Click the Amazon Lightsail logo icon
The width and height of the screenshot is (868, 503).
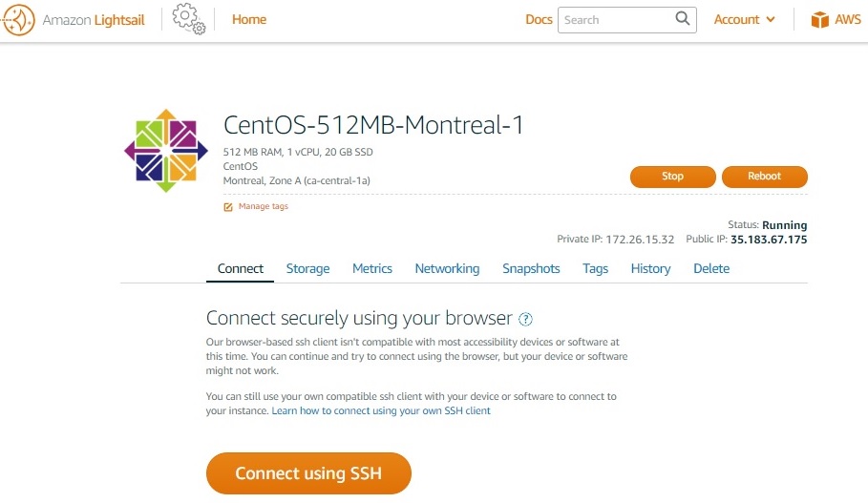[x=18, y=20]
